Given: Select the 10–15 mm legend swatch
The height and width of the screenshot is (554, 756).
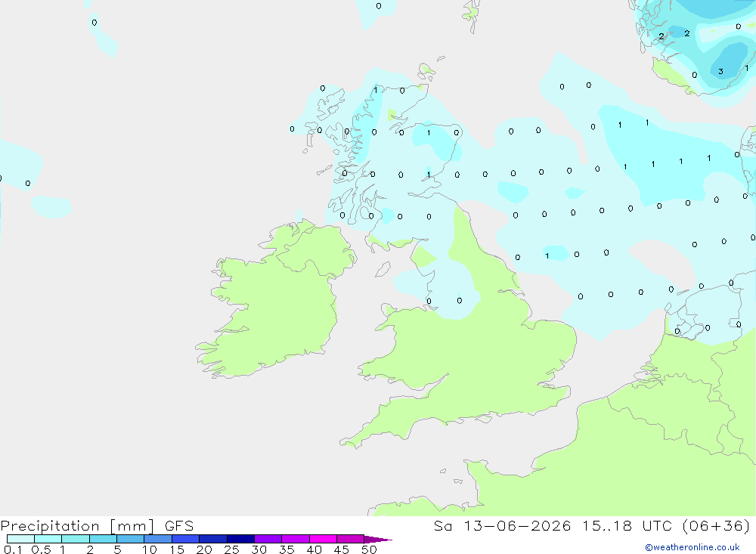Looking at the screenshot, I should (158, 539).
